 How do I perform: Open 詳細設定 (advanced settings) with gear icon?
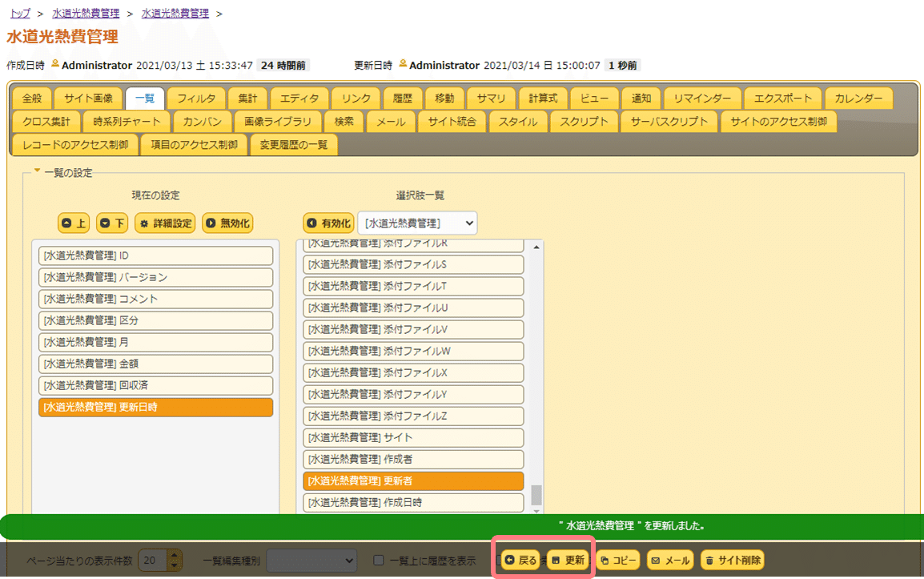point(163,223)
